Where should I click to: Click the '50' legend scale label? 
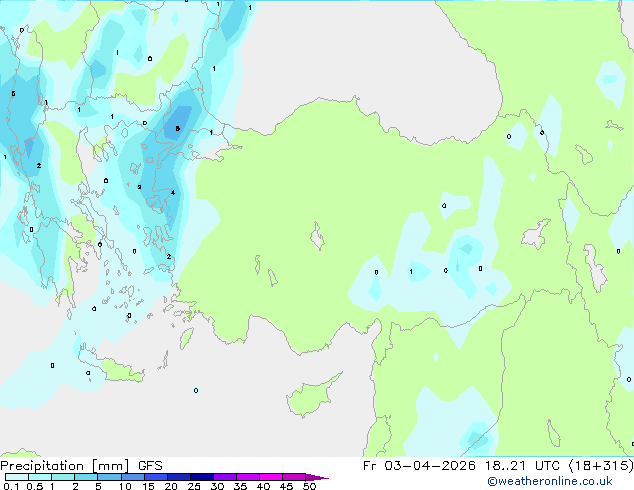click(310, 486)
